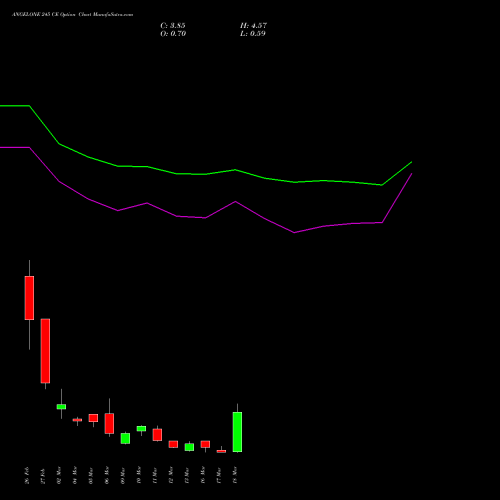Click the 27 Feb date label

coord(43,476)
